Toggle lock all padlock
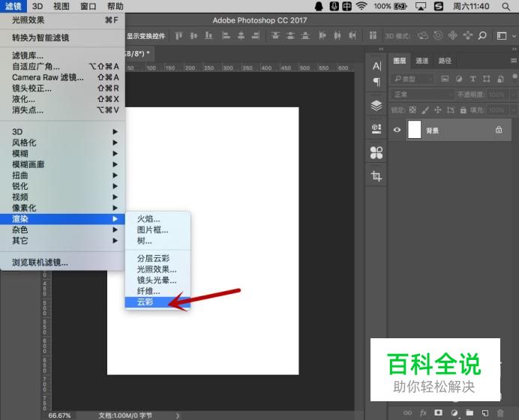This screenshot has width=519, height=420. pos(463,110)
